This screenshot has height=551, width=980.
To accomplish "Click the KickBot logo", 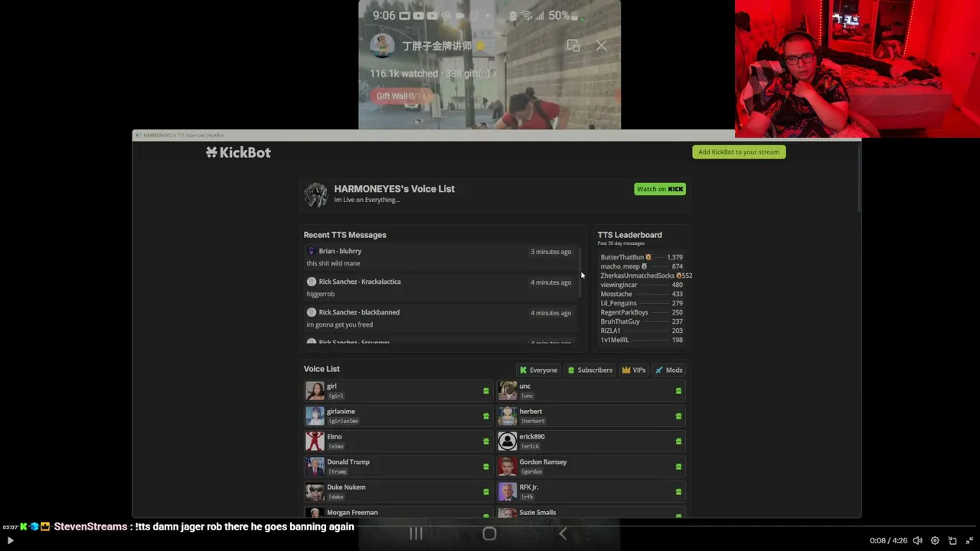I will [238, 152].
